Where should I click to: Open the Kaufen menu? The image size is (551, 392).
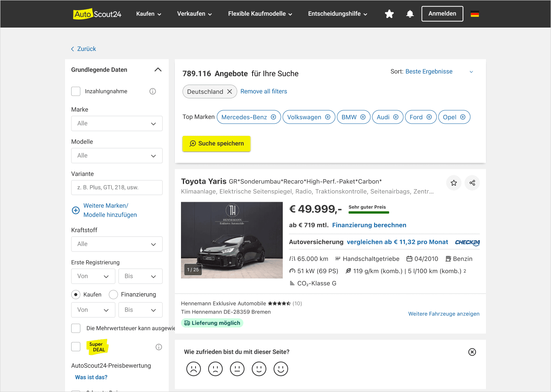tap(148, 14)
